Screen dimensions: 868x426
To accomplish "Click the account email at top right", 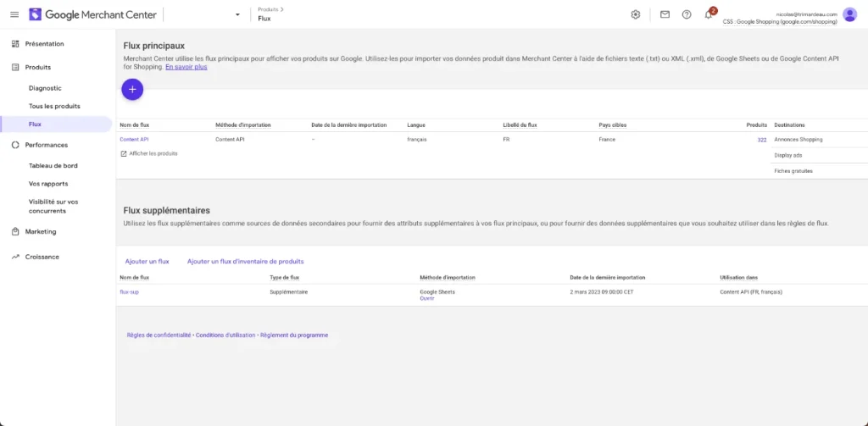I will [807, 14].
